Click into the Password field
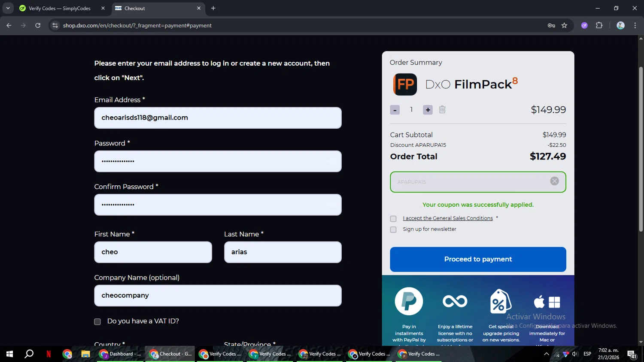Screen dimensions: 644x362 point(218,161)
